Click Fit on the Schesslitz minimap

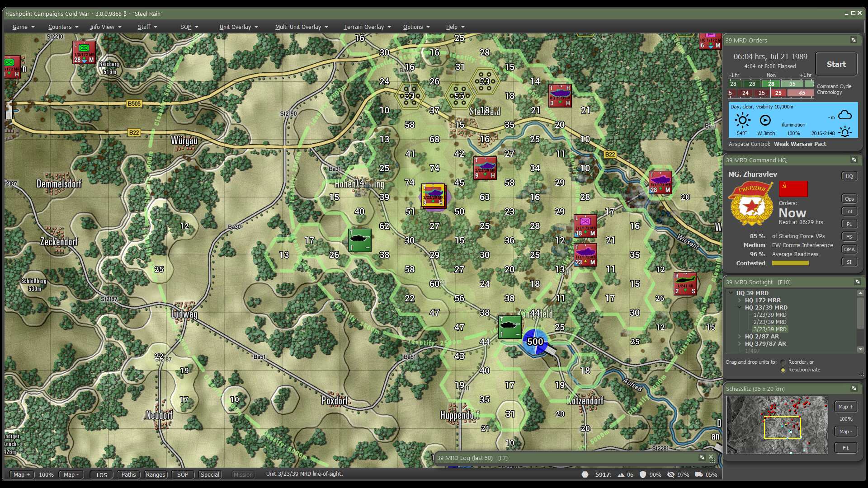coord(845,447)
